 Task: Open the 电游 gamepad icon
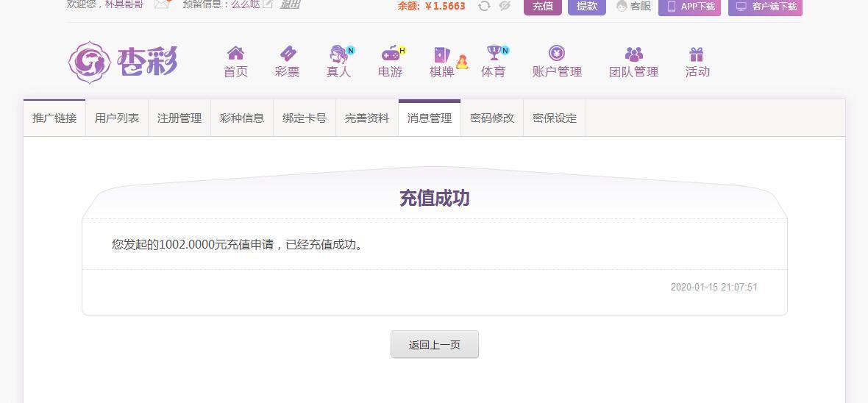click(x=391, y=54)
